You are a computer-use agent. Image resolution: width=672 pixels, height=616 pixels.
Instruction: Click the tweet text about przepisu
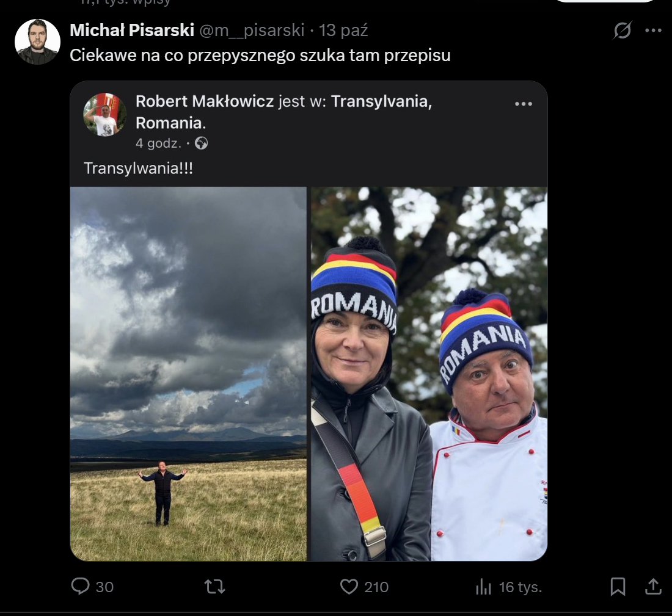click(260, 55)
